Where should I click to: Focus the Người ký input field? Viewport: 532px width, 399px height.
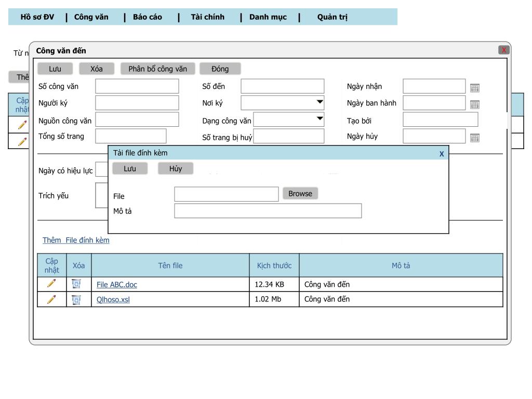[137, 103]
